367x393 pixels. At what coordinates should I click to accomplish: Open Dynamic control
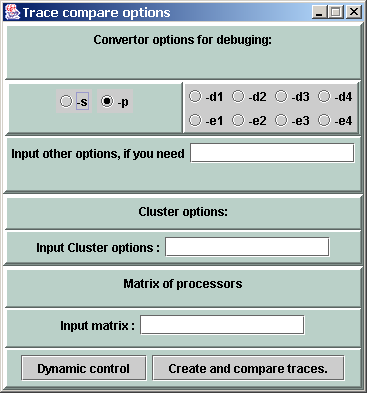[84, 368]
